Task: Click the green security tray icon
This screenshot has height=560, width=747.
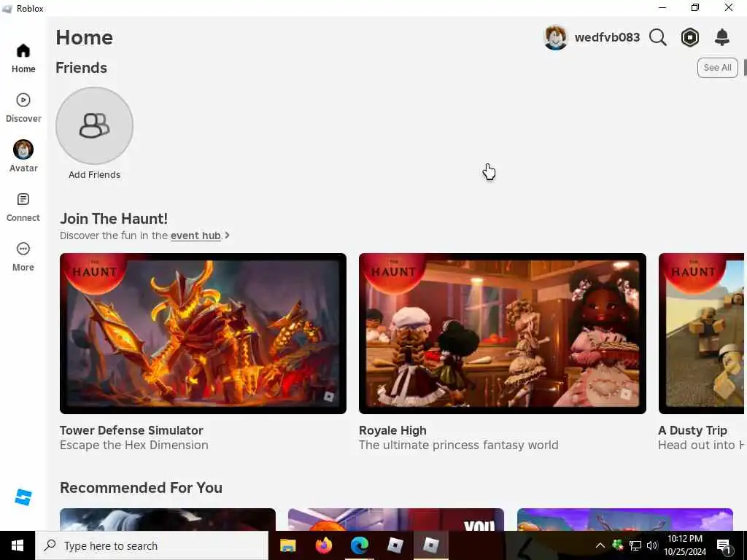Action: coord(618,545)
